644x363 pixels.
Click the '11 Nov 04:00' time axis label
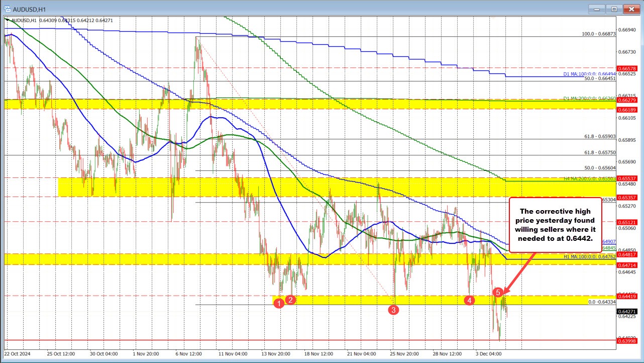(234, 353)
